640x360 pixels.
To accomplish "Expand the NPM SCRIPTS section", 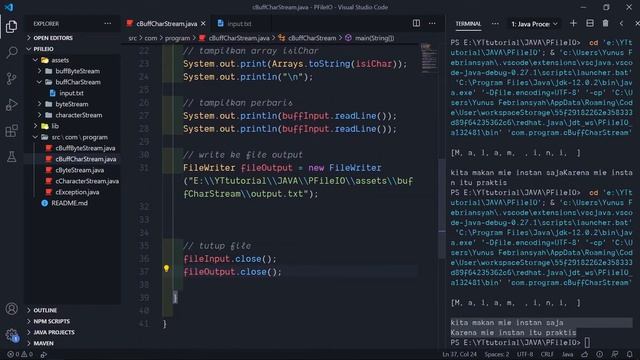I will tap(72, 321).
